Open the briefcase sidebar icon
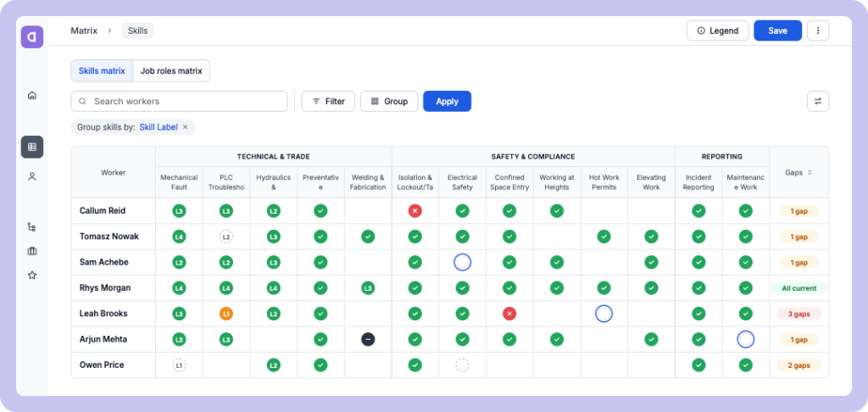The image size is (868, 412). [x=32, y=252]
